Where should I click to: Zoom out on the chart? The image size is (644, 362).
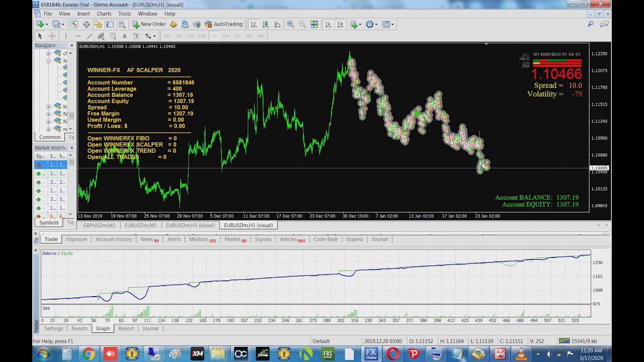point(302,24)
